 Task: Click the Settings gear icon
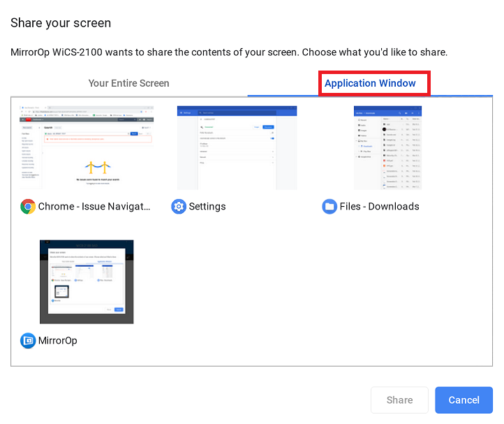(x=179, y=206)
